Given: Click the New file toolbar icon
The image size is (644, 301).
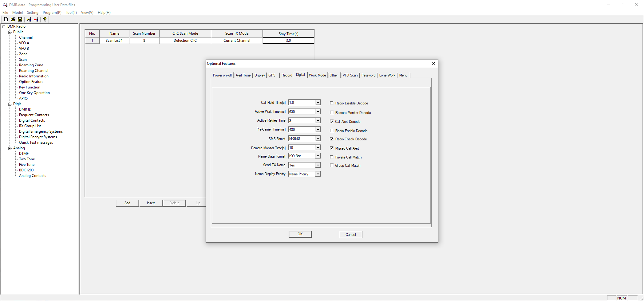Looking at the screenshot, I should [6, 19].
